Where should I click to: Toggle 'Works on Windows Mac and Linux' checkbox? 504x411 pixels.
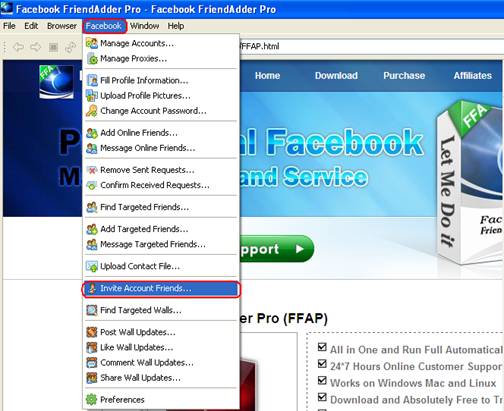coord(322,380)
